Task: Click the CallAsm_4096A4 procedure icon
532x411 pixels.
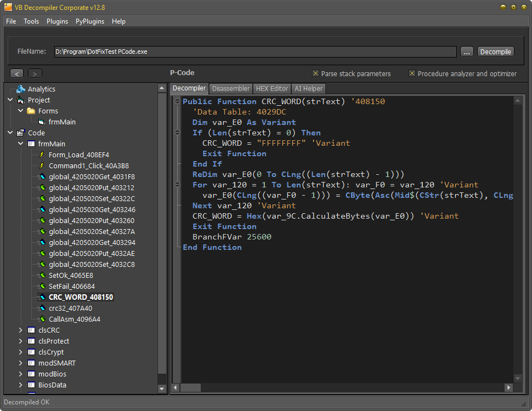Action: coord(43,319)
